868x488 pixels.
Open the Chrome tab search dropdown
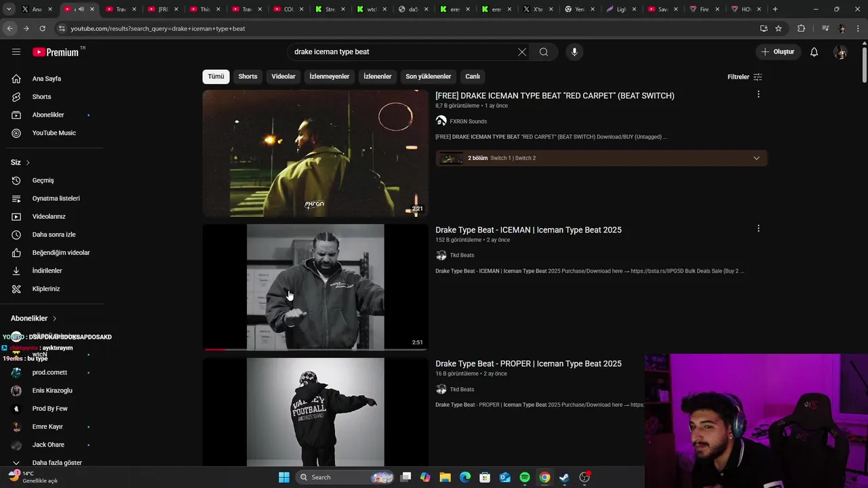(x=9, y=9)
